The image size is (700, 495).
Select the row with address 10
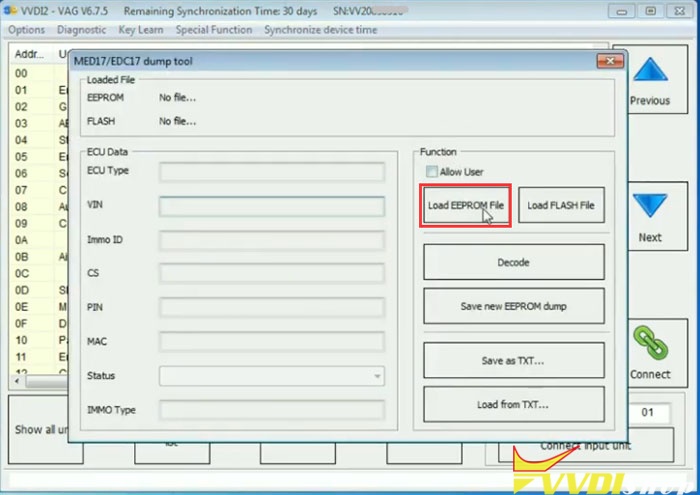point(39,340)
